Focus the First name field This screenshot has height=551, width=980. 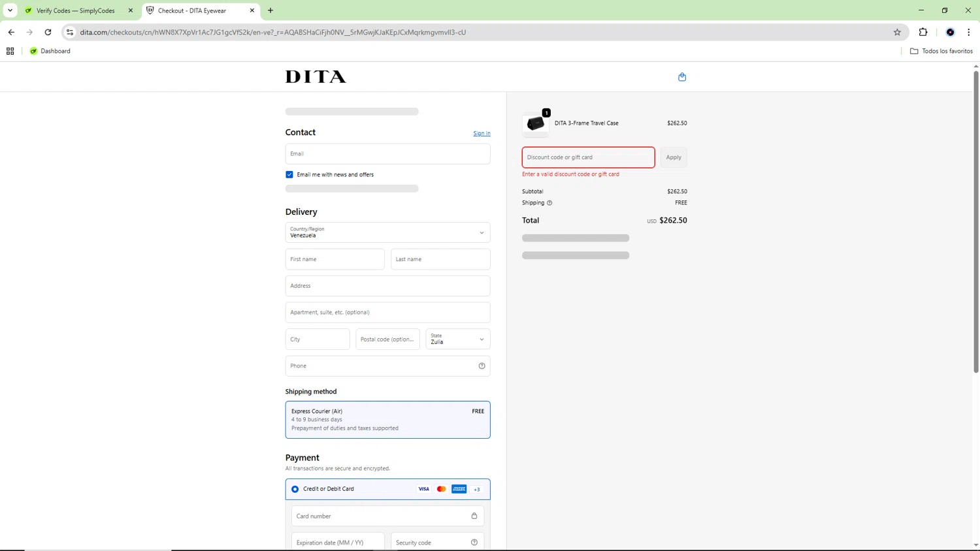coord(335,259)
